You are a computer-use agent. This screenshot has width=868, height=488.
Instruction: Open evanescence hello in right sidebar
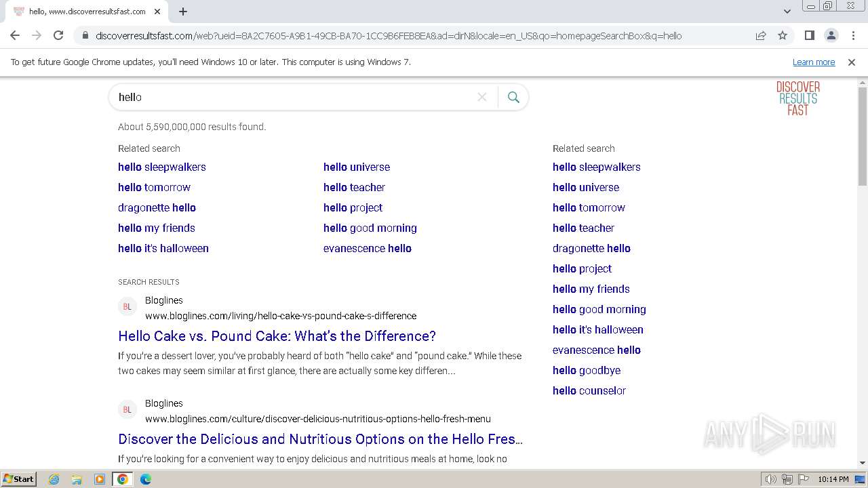point(597,350)
